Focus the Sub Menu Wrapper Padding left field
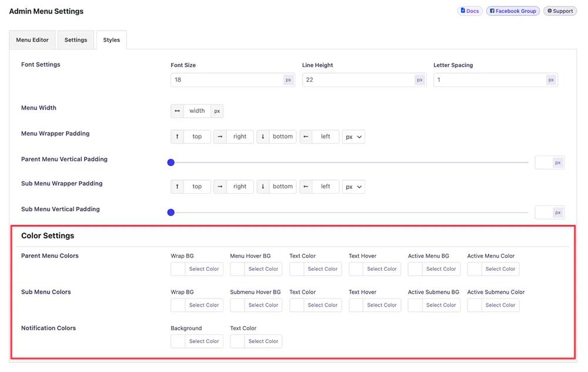This screenshot has width=588, height=372. pos(326,187)
